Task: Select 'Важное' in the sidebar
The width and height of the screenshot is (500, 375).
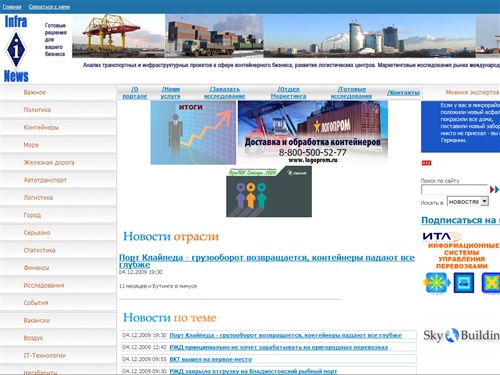Action: point(58,92)
